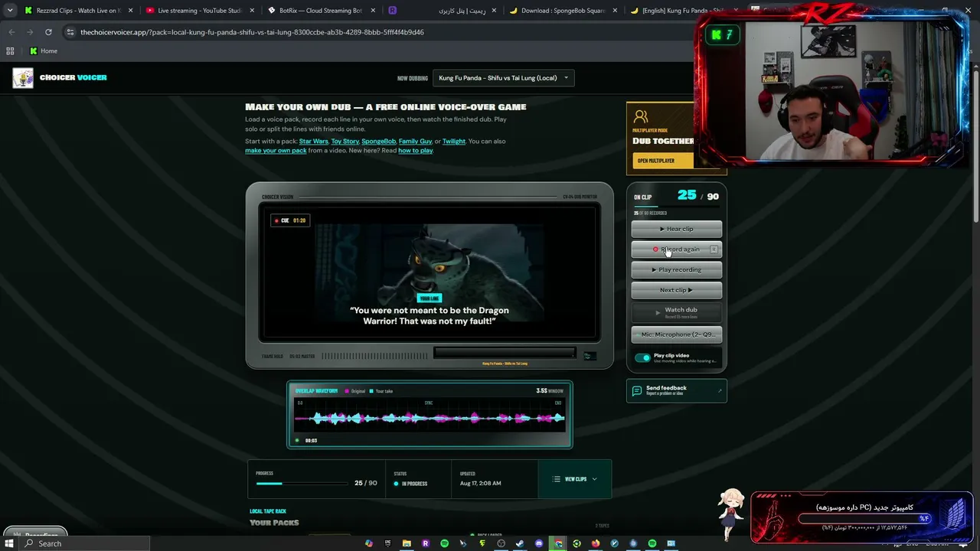Click the 'Aug 17, 2:08 AM' updated time
980x551 pixels.
pyautogui.click(x=481, y=484)
